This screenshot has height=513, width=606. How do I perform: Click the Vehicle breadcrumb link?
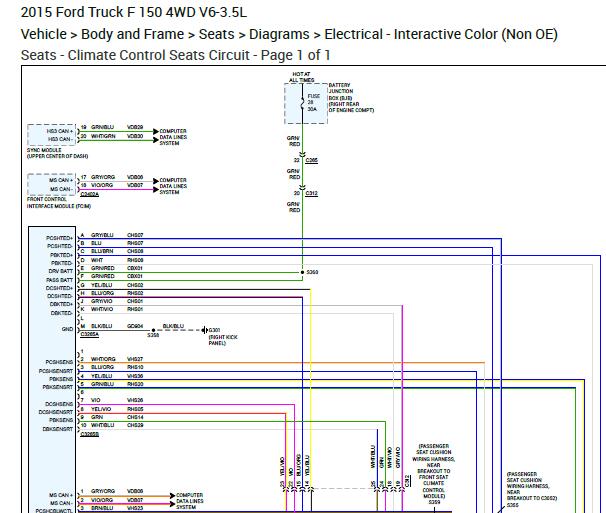44,34
